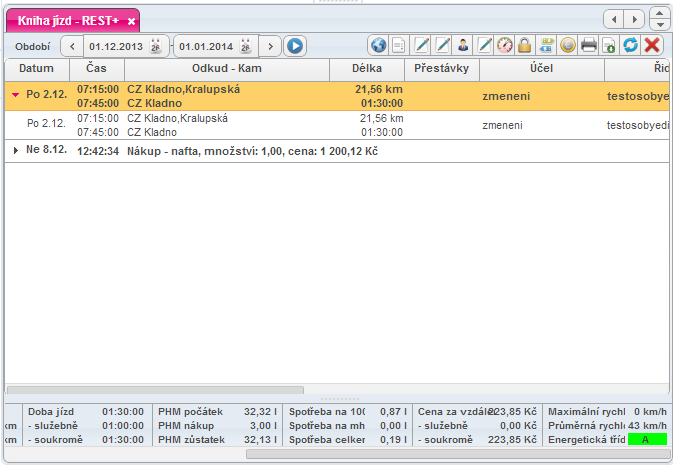Click the time '12:42:34'
Screen dimensions: 673x467
[x=98, y=151]
